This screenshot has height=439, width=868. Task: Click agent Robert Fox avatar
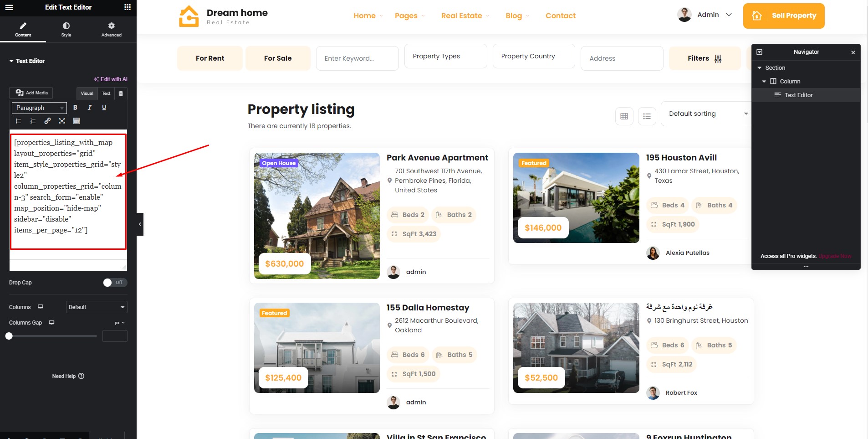(653, 393)
